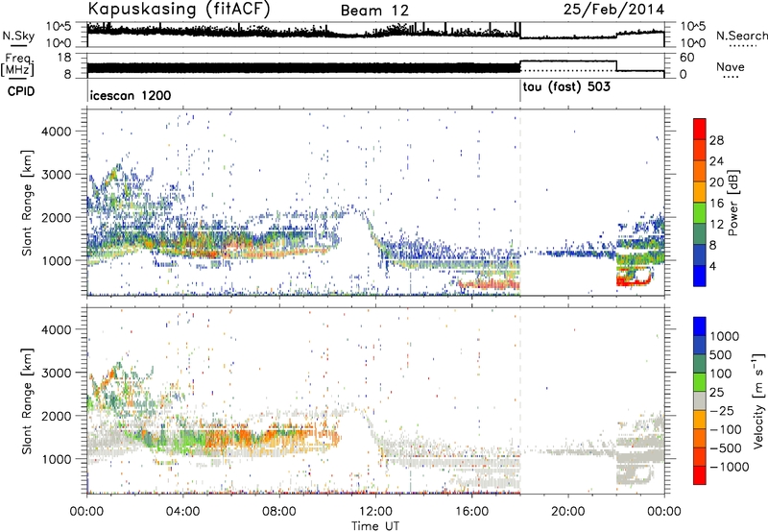Image resolution: width=768 pixels, height=532 pixels.
Task: Click the blue bottom of the power colorbar
Action: click(x=700, y=278)
